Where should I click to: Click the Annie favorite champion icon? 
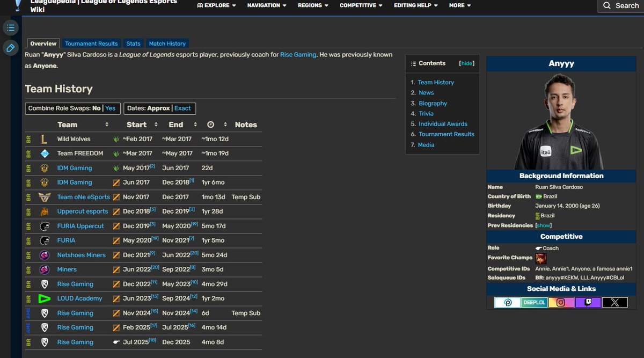pos(541,258)
